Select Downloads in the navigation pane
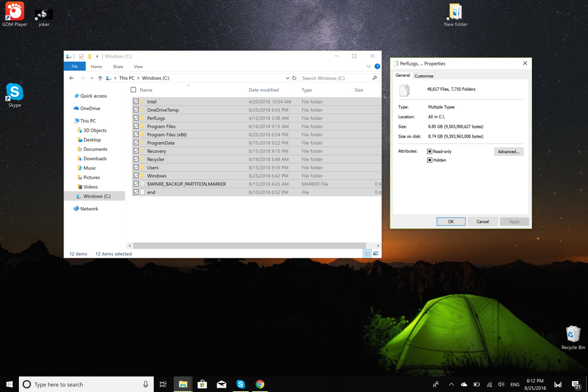Screen dimensions: 588x392 click(95, 158)
